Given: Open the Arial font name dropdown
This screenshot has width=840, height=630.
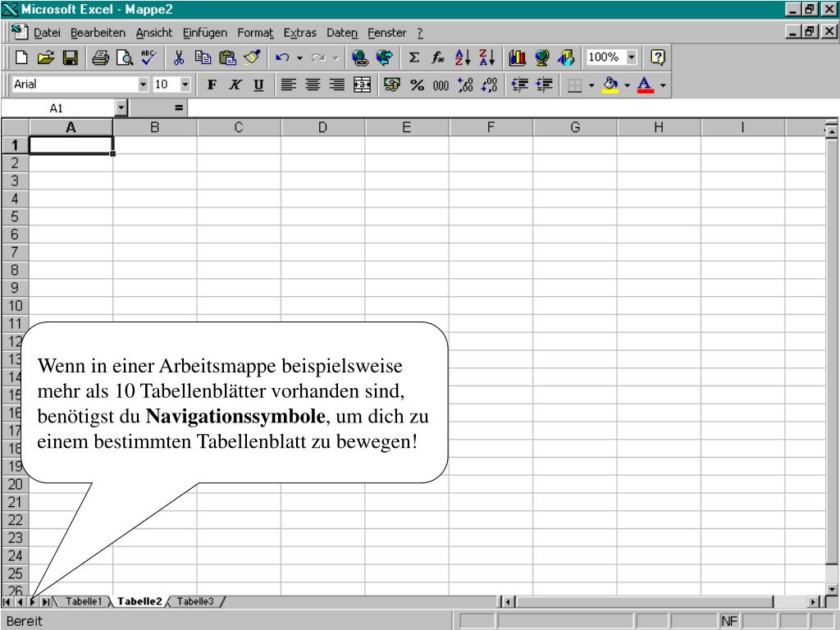Looking at the screenshot, I should tap(143, 84).
